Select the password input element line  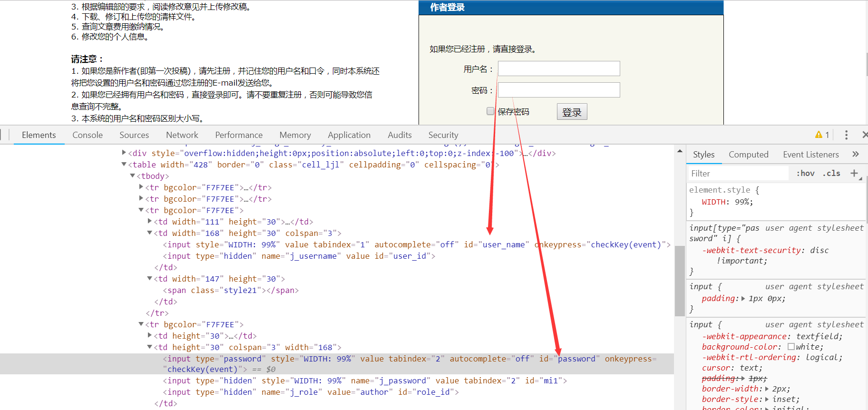pyautogui.click(x=337, y=364)
